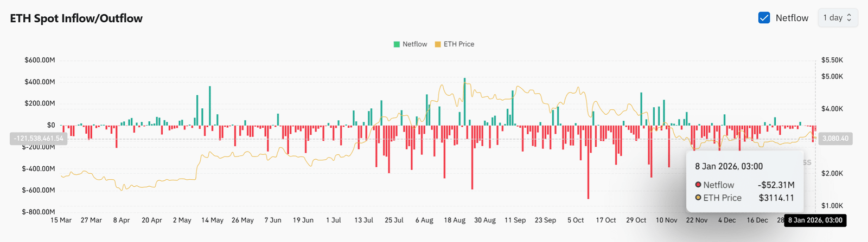Hide the Netflow series via legend label

coord(414,44)
